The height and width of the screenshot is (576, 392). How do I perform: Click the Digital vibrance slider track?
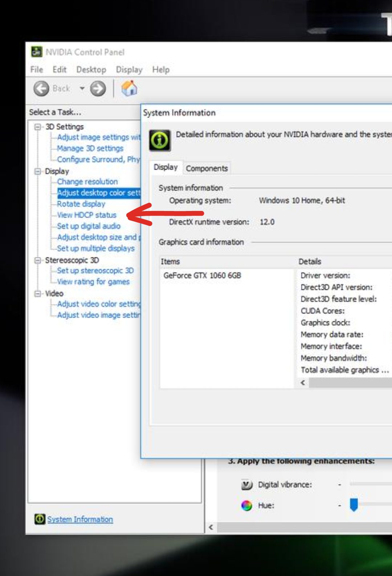pos(371,484)
